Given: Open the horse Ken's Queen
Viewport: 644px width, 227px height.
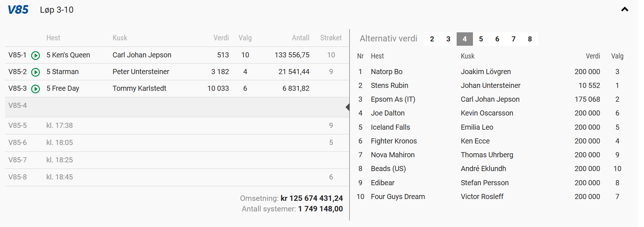Looking at the screenshot, I should 71,55.
